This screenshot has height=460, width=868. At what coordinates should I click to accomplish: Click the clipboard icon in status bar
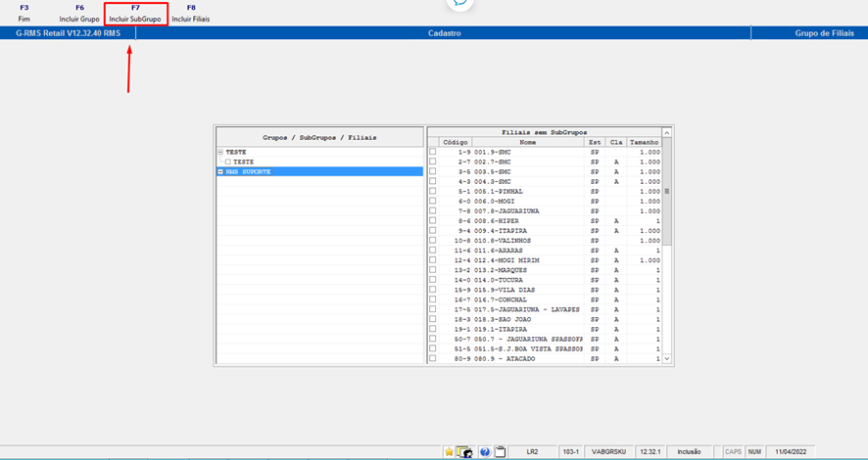(x=500, y=452)
